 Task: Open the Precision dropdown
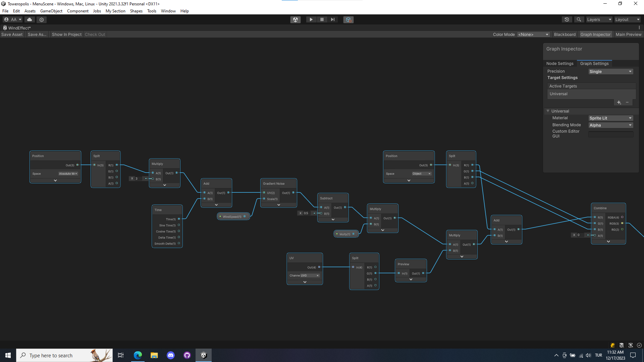tap(610, 71)
